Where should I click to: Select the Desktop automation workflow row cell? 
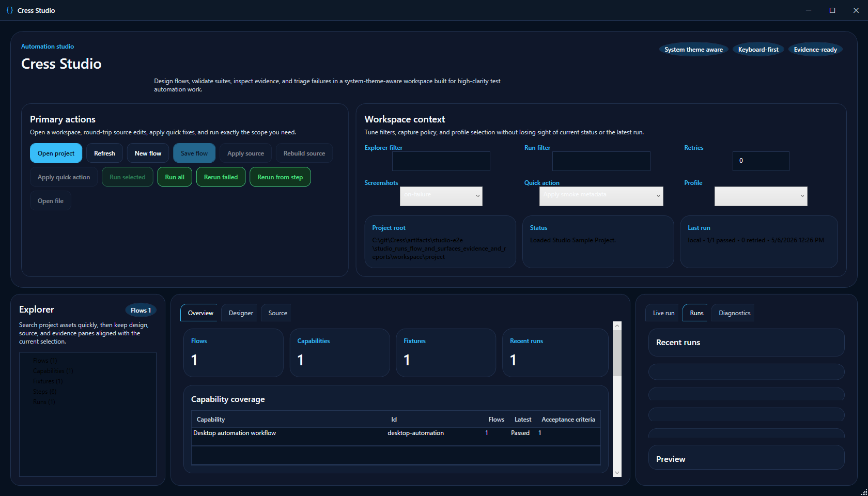pyautogui.click(x=235, y=433)
